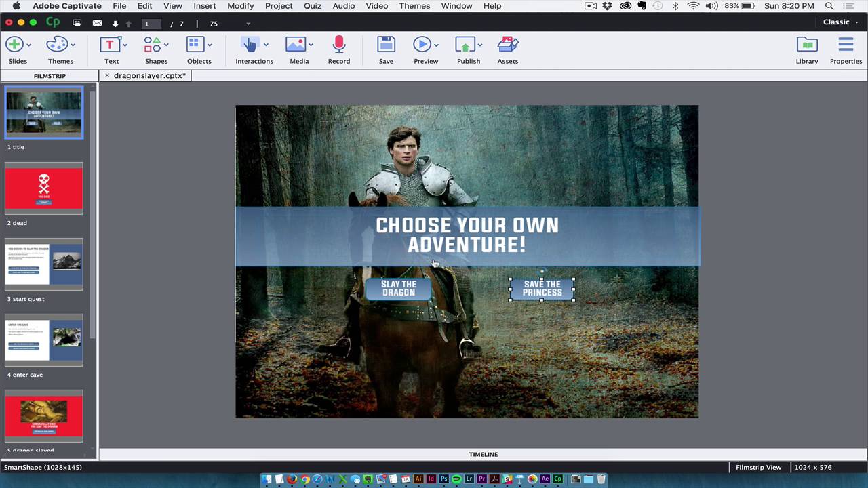
Task: Select slide 5 dragon slayed thumbnail
Action: tap(44, 416)
